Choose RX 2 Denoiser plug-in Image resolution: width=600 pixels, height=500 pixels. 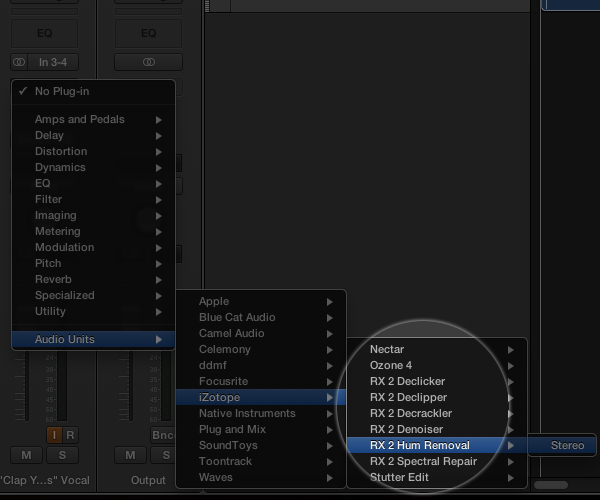(437, 430)
